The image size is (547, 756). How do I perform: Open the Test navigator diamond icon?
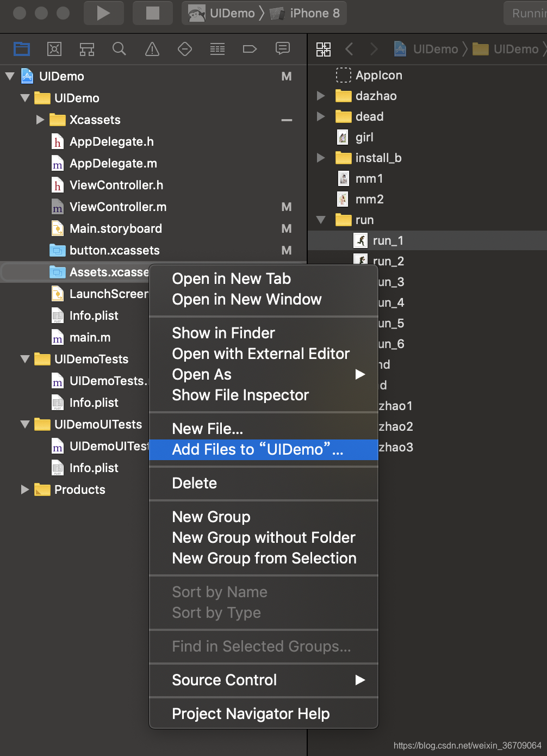point(185,49)
